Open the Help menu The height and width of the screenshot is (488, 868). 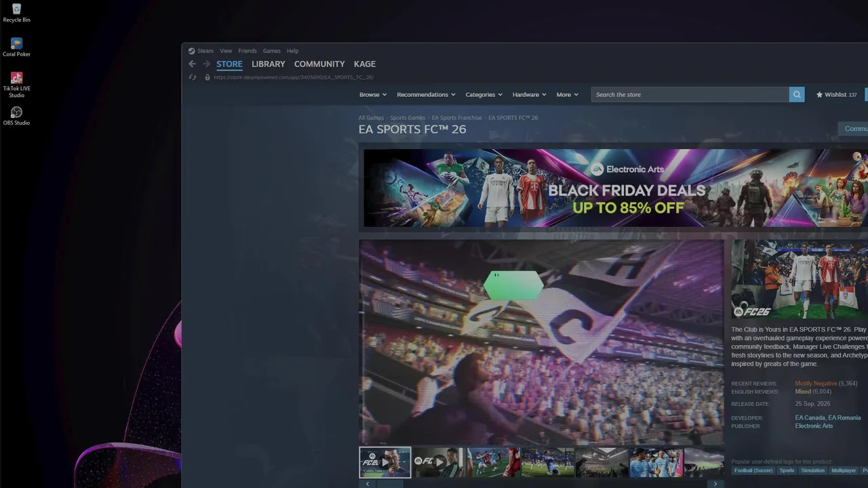click(x=292, y=51)
